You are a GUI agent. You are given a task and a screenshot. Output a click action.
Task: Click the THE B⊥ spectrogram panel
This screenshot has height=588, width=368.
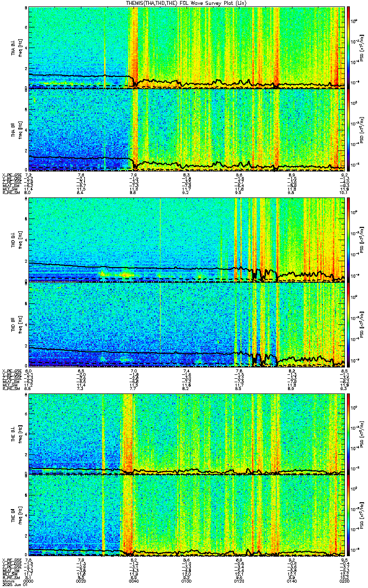coord(186,434)
